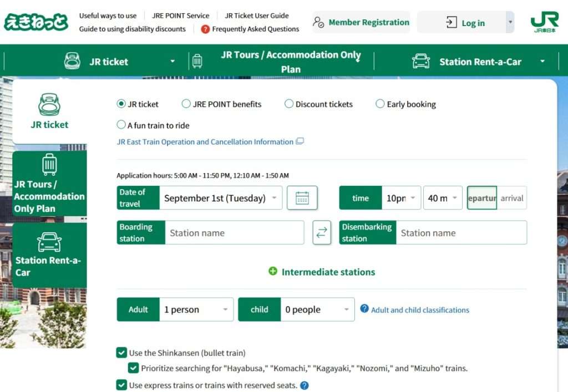Switch to sidebar Station Rent-a-Car tab

(x=49, y=255)
